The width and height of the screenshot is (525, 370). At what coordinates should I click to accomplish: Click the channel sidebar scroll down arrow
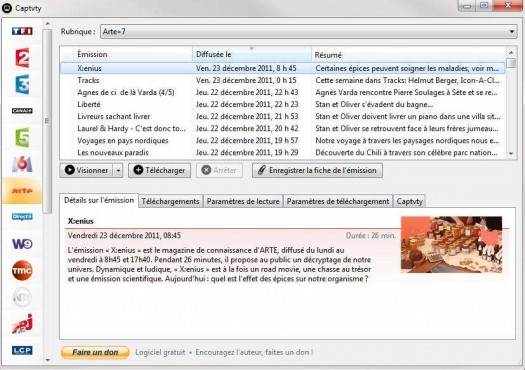click(47, 360)
